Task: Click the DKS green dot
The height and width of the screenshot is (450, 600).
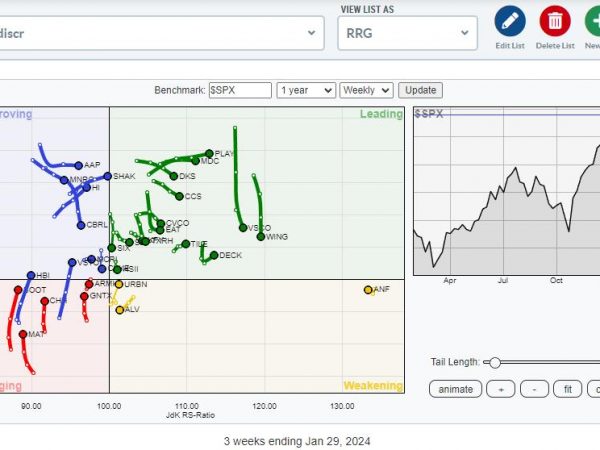Action: click(174, 176)
